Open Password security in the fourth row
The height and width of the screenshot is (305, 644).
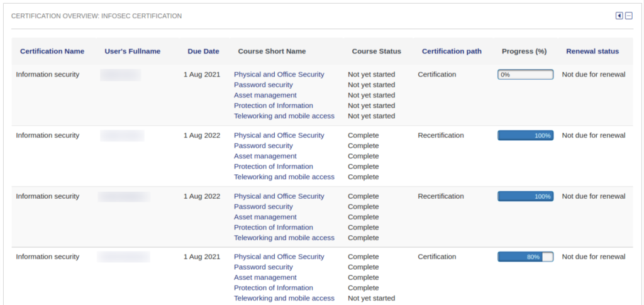coord(263,267)
